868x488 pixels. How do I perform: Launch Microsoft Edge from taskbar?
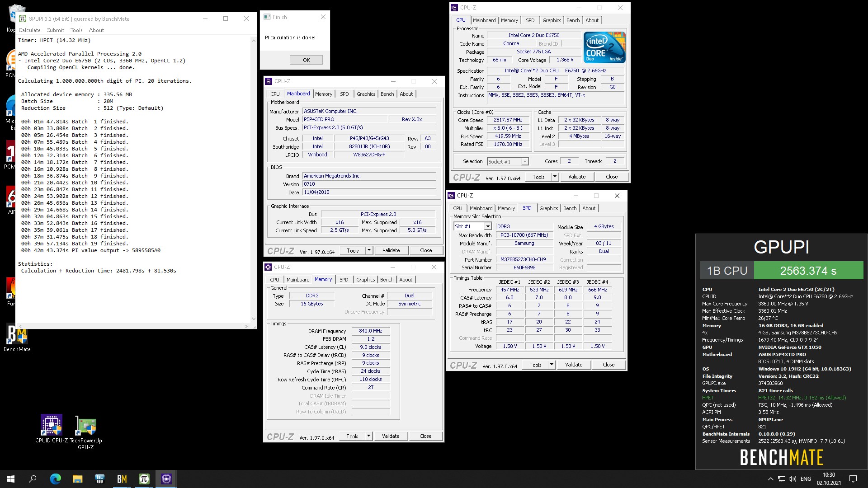tap(55, 479)
